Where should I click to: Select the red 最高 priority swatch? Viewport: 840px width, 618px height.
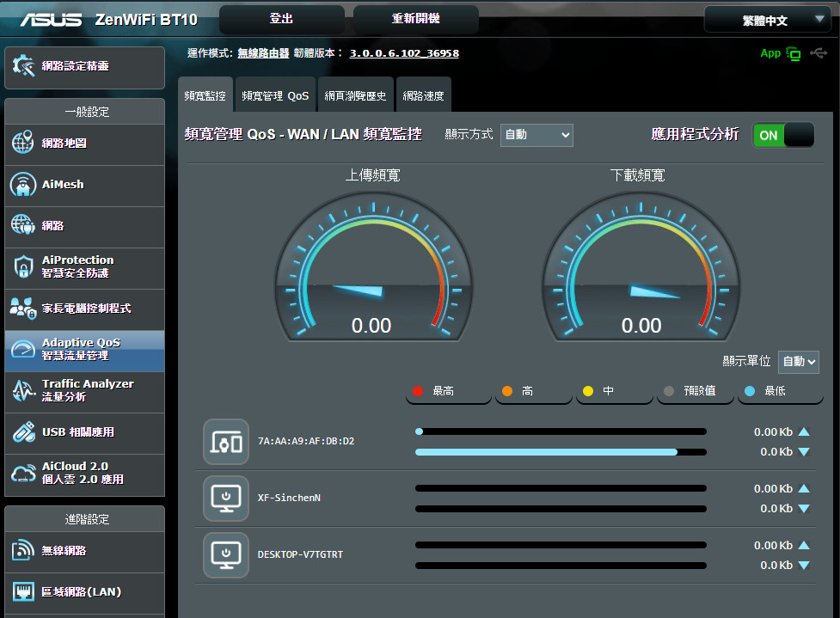coord(419,391)
